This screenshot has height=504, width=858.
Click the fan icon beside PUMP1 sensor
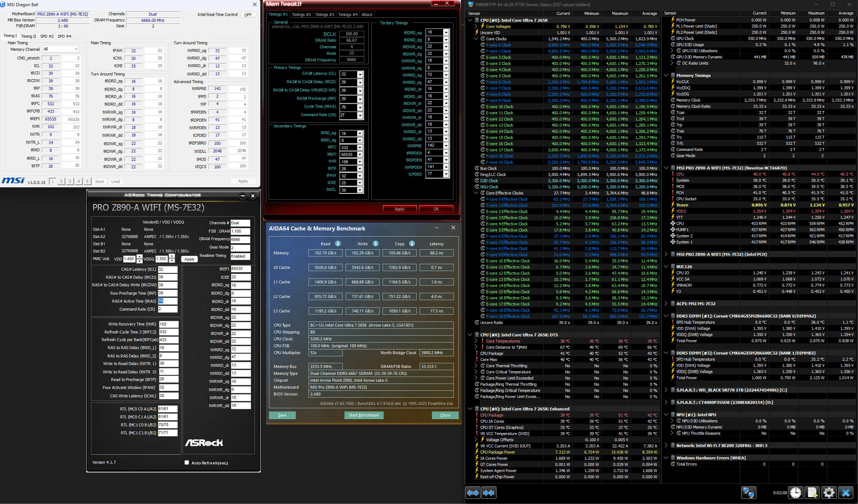click(673, 230)
